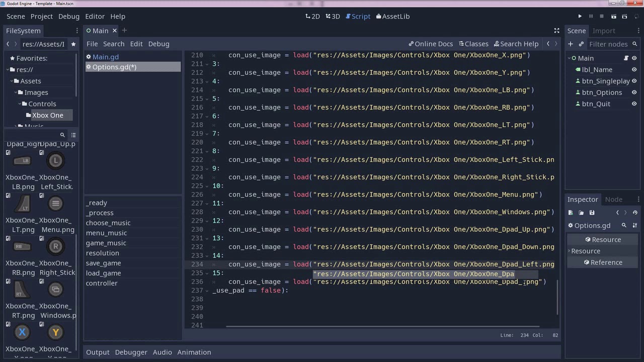Open the Debugger bottom panel
The height and width of the screenshot is (362, 644).
tap(131, 352)
